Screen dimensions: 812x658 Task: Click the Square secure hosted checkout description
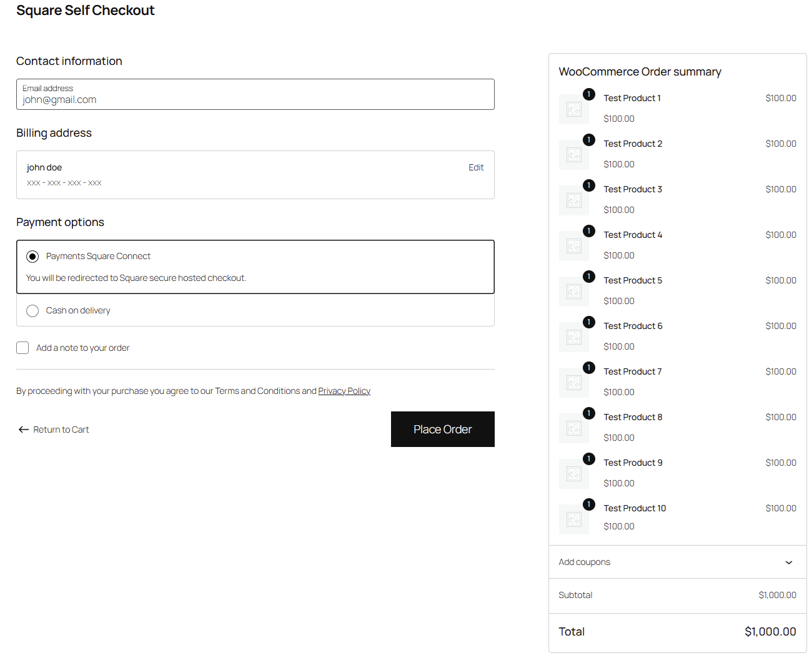pos(136,278)
